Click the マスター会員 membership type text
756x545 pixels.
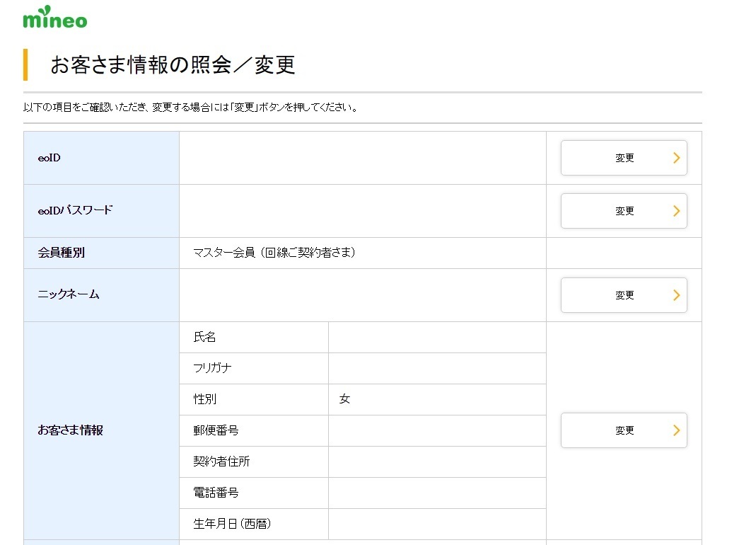[x=274, y=253]
